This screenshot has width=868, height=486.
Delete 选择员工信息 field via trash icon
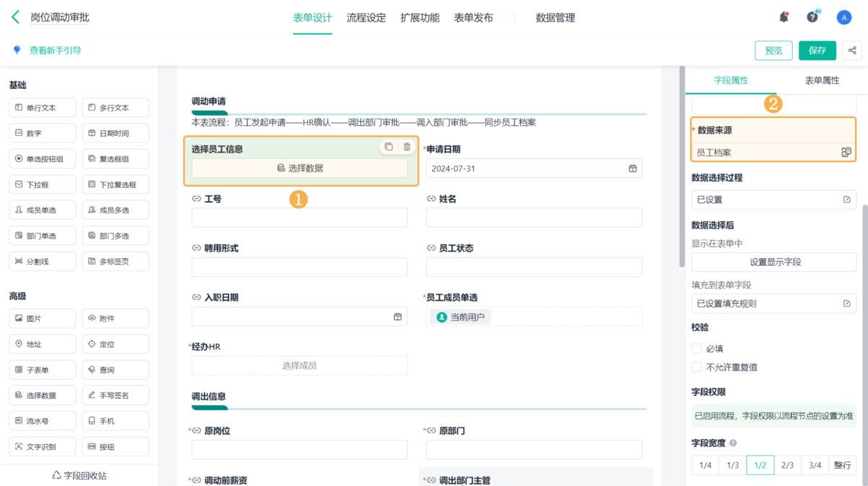coord(407,145)
